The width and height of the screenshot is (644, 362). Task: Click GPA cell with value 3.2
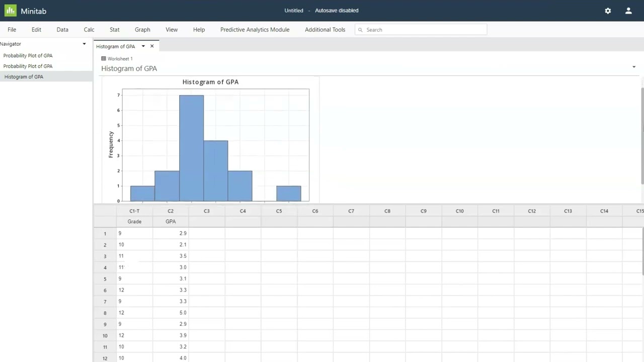(x=171, y=347)
